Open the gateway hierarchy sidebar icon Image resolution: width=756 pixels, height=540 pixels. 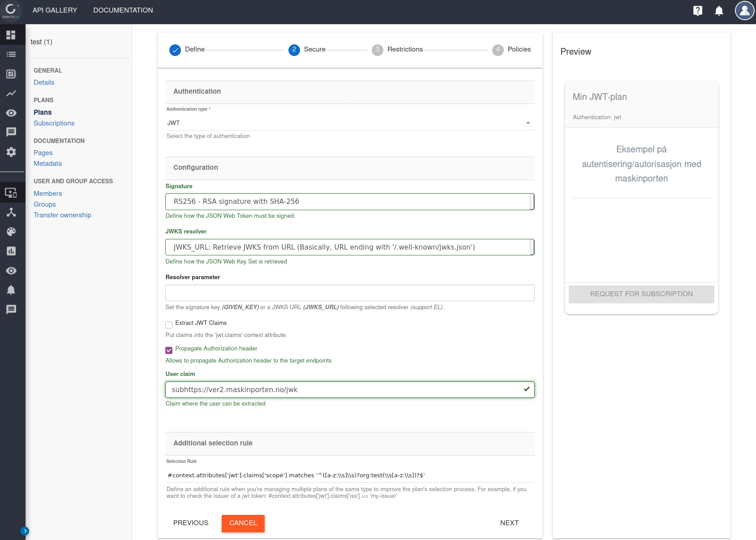11,212
